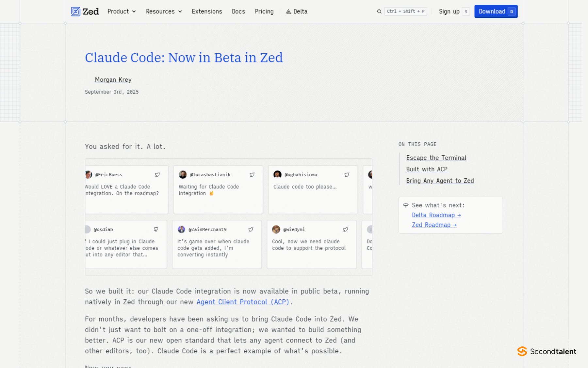Open Morgan Krey author link
The image size is (588, 368).
click(113, 80)
